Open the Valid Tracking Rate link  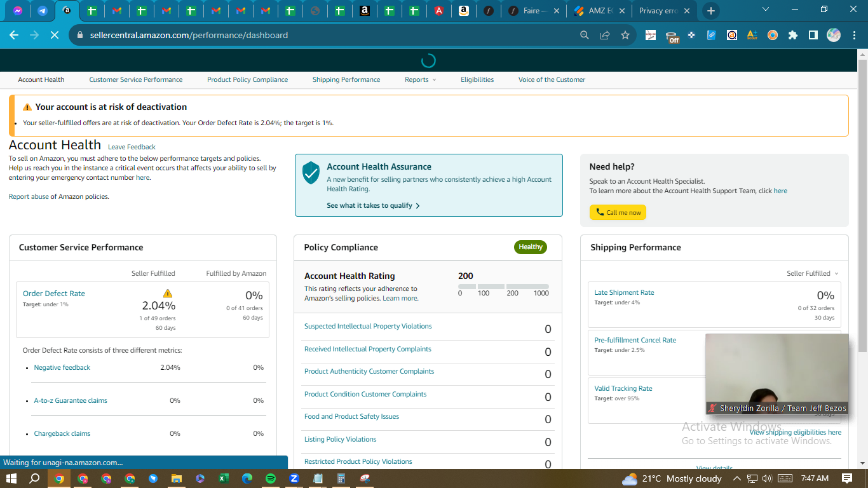[623, 388]
